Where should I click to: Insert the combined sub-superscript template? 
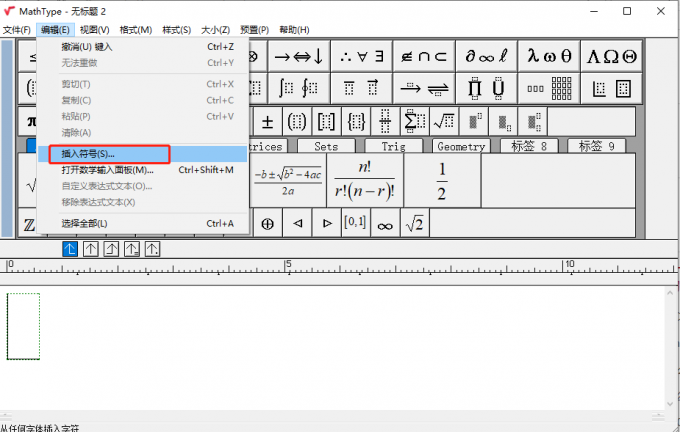click(533, 122)
